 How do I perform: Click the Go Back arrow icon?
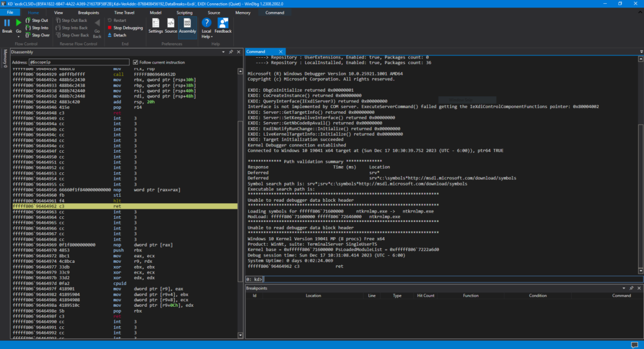97,23
